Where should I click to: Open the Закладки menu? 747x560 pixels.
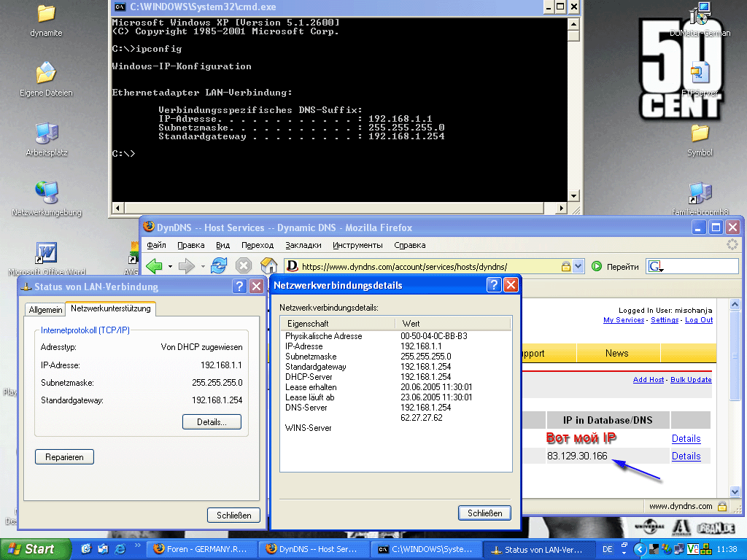[x=303, y=245]
